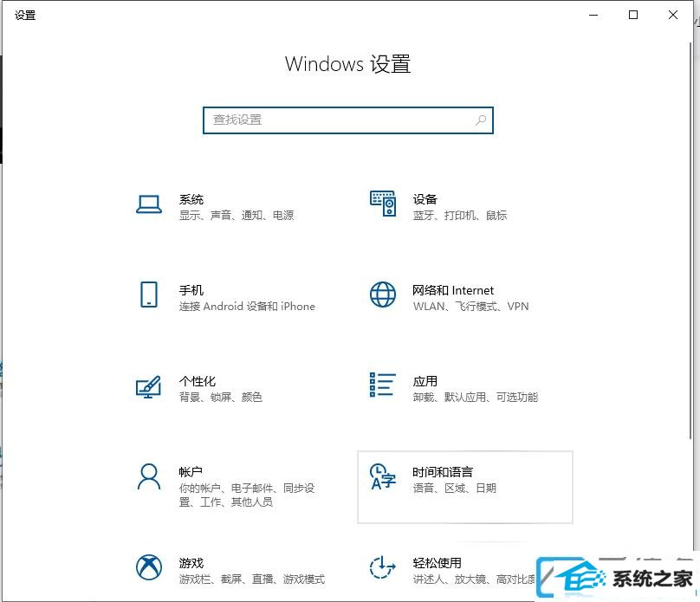Click the 你的帐户、电子邮件 description text
Viewport: 700px width, 602px height.
(x=247, y=495)
